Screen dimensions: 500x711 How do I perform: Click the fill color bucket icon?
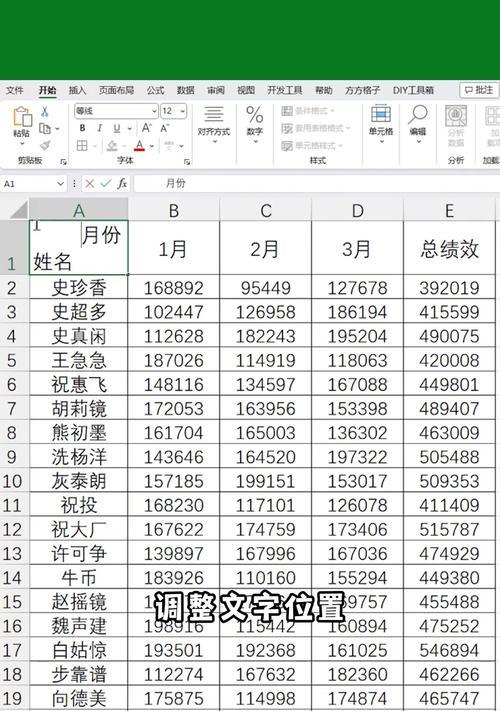[x=112, y=146]
